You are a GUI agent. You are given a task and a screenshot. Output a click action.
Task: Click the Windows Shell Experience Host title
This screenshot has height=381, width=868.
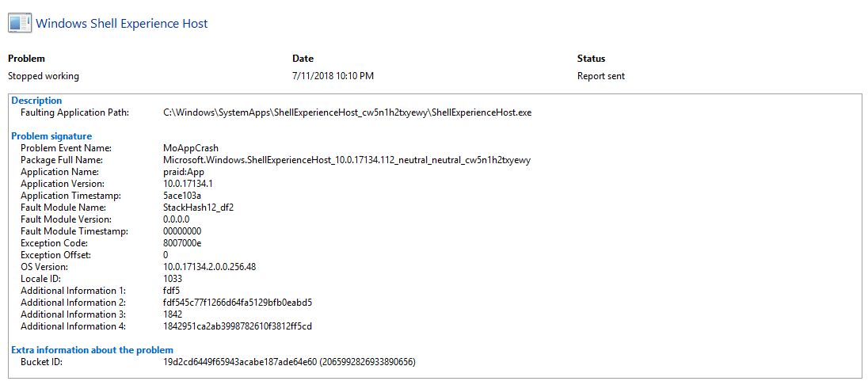pyautogui.click(x=122, y=24)
